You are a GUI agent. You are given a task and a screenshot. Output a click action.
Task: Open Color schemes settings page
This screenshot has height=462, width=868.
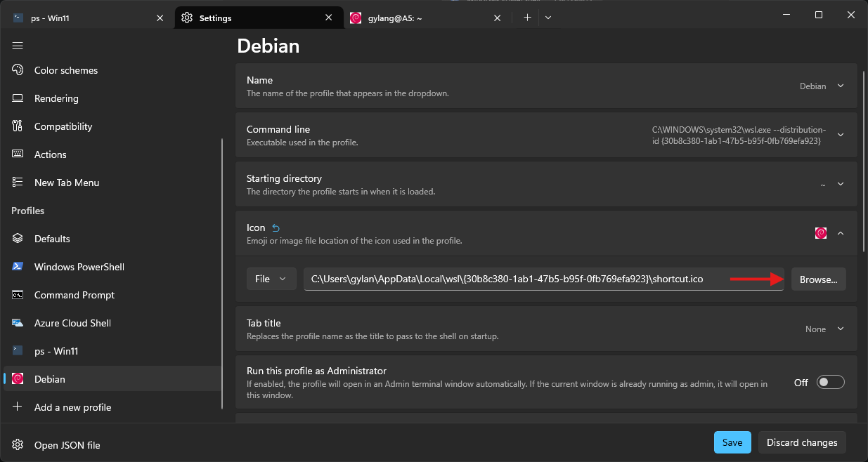[65, 70]
